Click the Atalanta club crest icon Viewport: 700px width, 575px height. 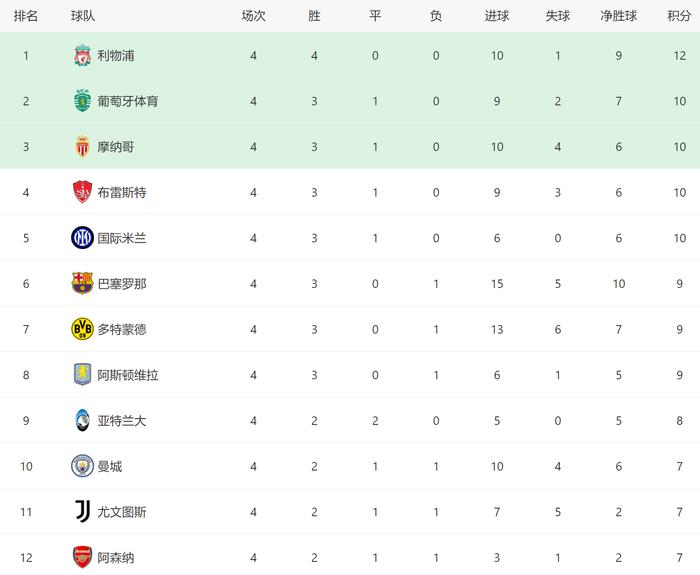[82, 420]
